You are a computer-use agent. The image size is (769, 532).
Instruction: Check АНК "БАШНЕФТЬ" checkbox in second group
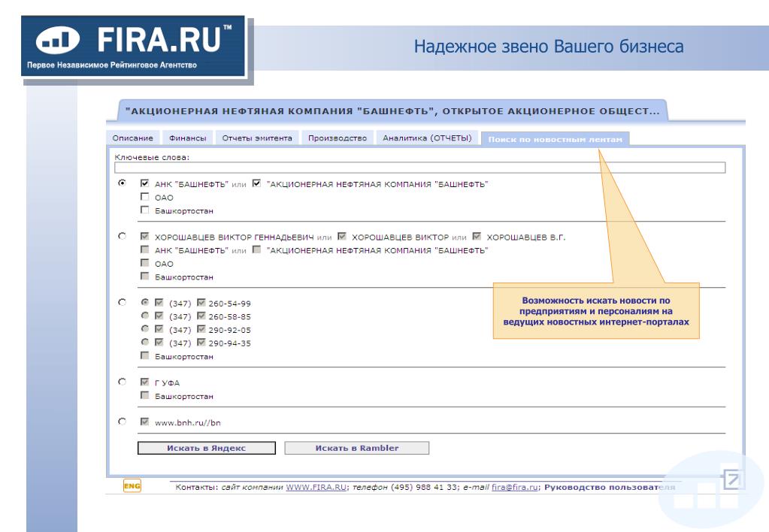coord(144,249)
